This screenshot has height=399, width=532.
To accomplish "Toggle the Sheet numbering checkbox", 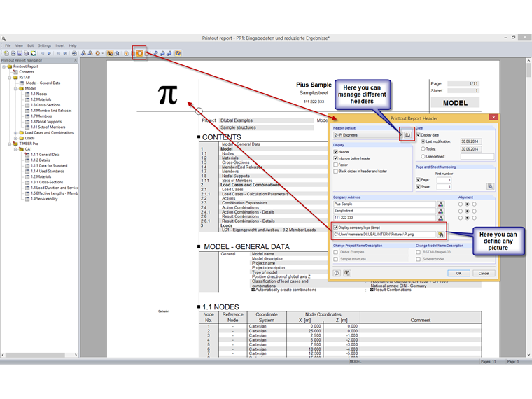I will (419, 187).
